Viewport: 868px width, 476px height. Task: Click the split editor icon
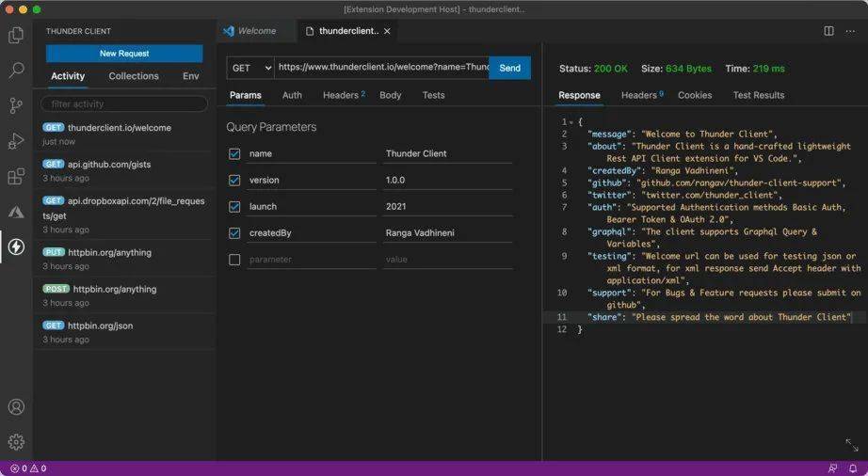click(828, 31)
